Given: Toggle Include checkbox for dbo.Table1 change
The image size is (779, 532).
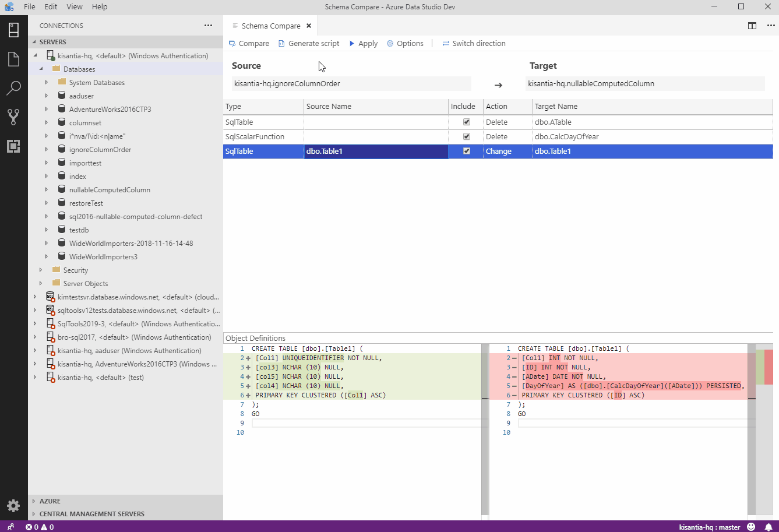Looking at the screenshot, I should [x=466, y=151].
